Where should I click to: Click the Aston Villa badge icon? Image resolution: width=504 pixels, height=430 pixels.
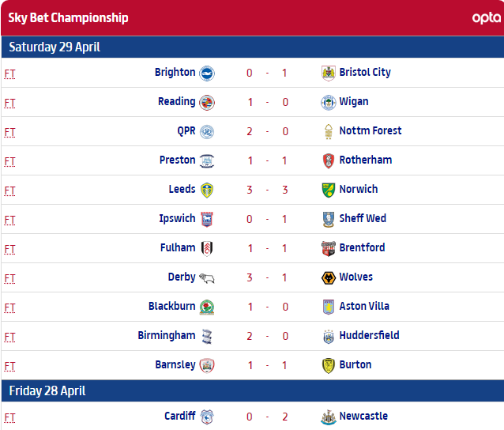coord(329,307)
